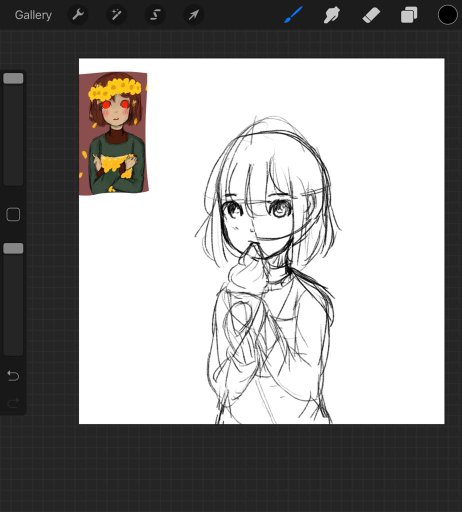
Task: Redo the last undone action
Action: coord(13,403)
